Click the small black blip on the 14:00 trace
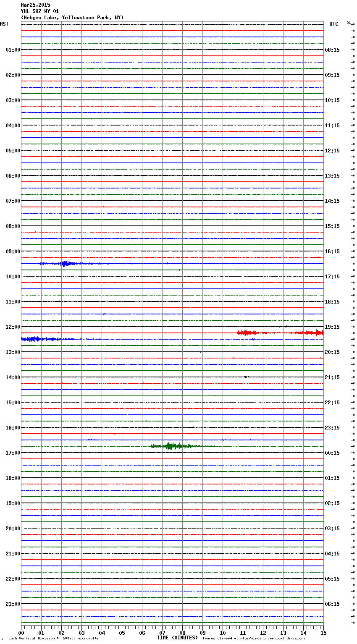The image size is (357, 644). pyautogui.click(x=246, y=377)
